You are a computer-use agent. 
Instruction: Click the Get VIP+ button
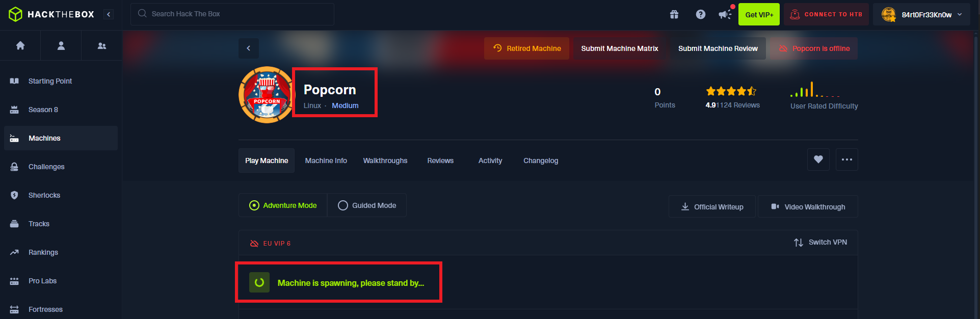point(759,14)
